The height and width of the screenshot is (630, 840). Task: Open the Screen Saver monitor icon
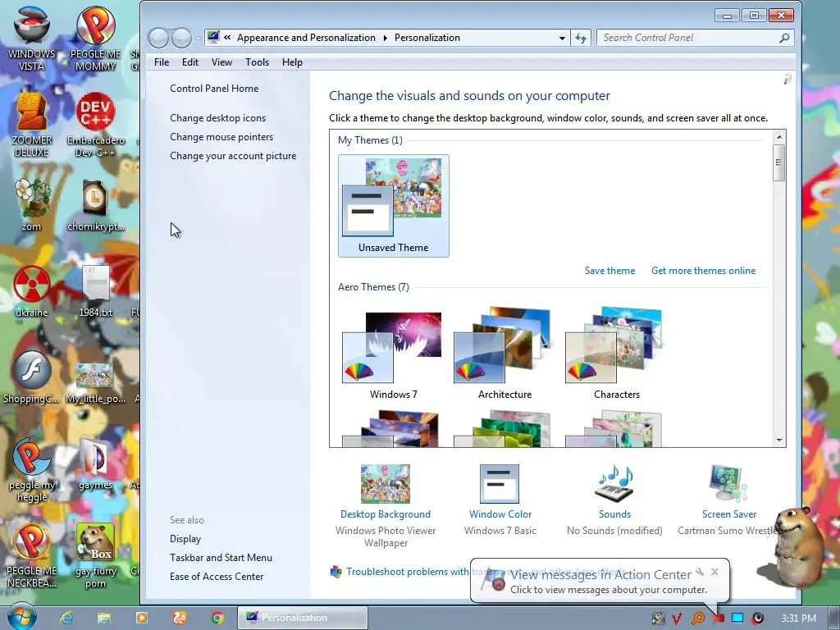(728, 484)
